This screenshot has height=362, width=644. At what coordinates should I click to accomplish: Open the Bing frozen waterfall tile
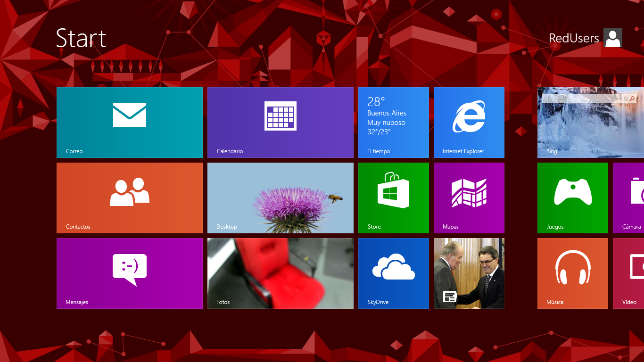[591, 123]
